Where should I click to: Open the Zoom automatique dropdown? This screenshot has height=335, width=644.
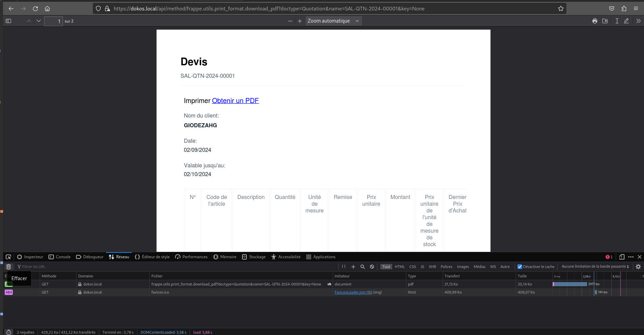[x=333, y=21]
